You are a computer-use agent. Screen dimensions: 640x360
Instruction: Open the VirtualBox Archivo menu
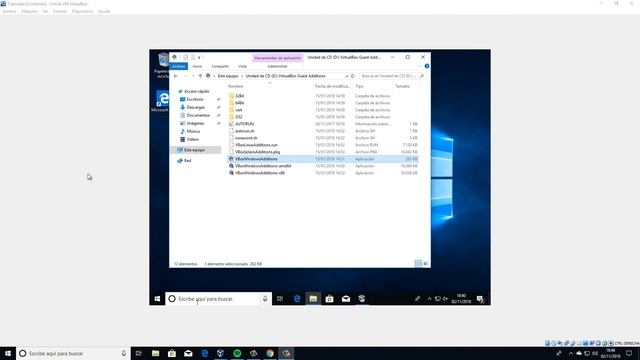point(9,11)
